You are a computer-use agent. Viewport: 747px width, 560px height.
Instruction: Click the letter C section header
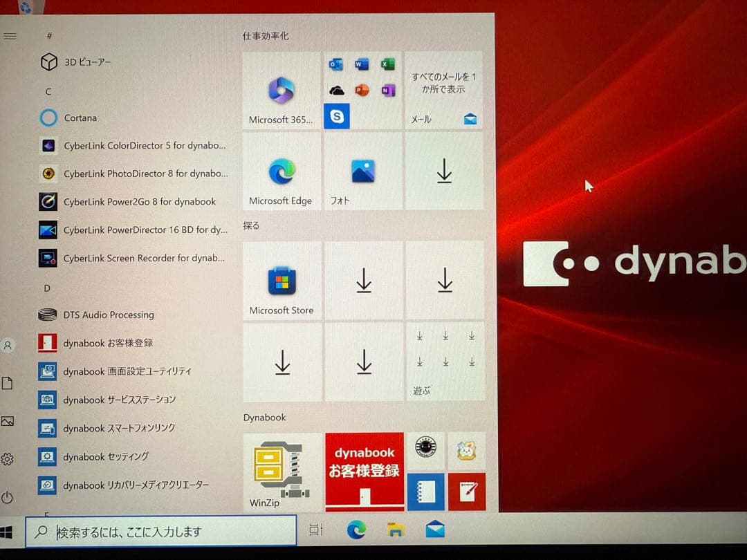pos(48,91)
